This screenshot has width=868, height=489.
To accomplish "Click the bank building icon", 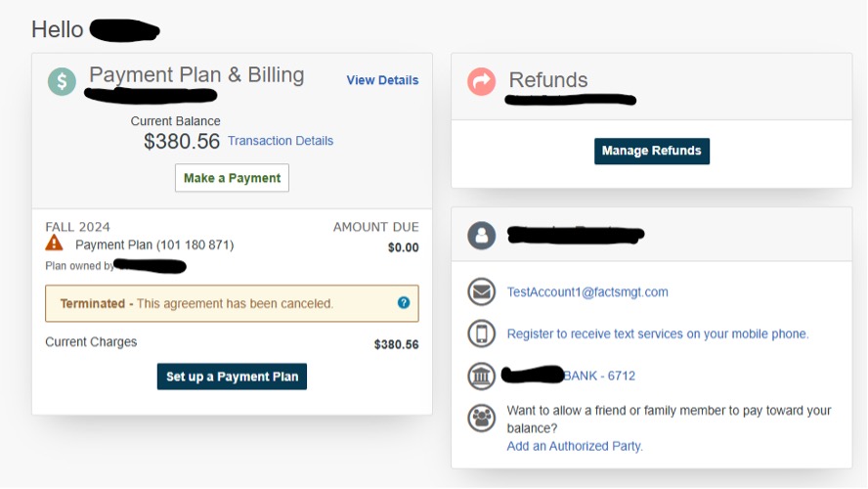I will [481, 376].
